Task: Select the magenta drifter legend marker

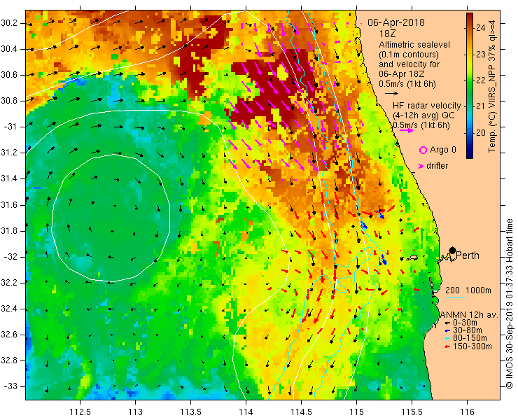Action: pos(421,166)
